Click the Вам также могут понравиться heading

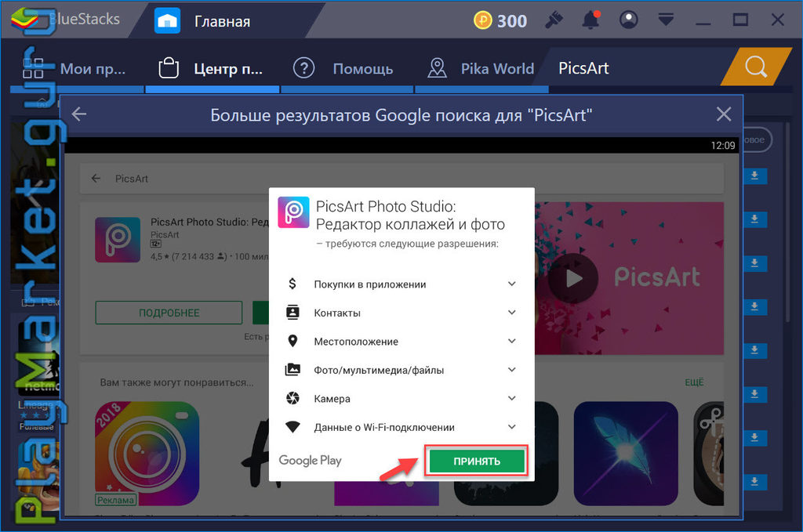(176, 382)
